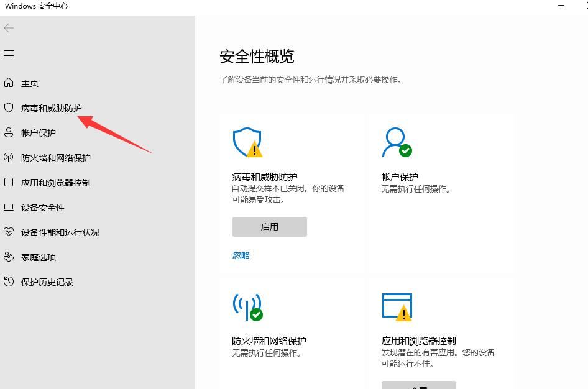Screen dimensions: 588x389
Task: Click the home icon beside 主页
Action: click(x=9, y=83)
